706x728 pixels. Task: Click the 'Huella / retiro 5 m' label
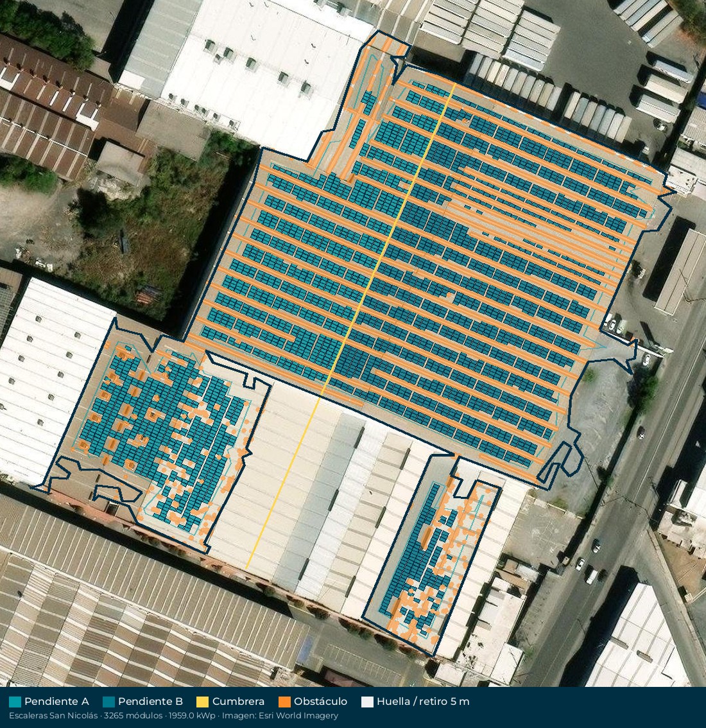tap(423, 702)
